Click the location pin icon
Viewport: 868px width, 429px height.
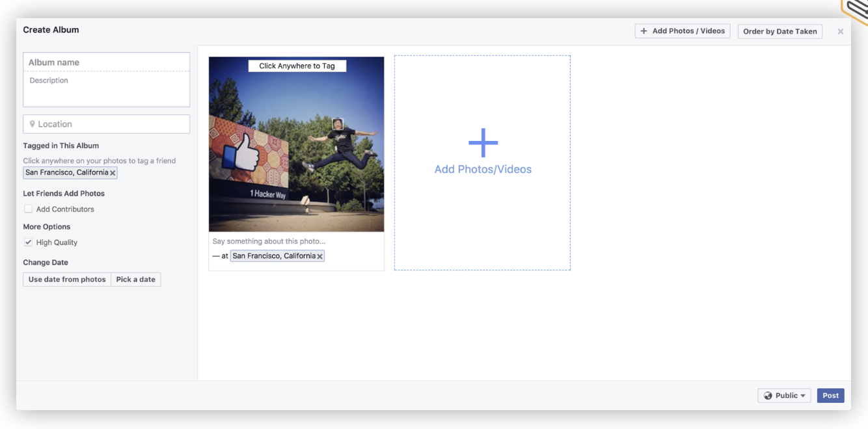point(32,124)
